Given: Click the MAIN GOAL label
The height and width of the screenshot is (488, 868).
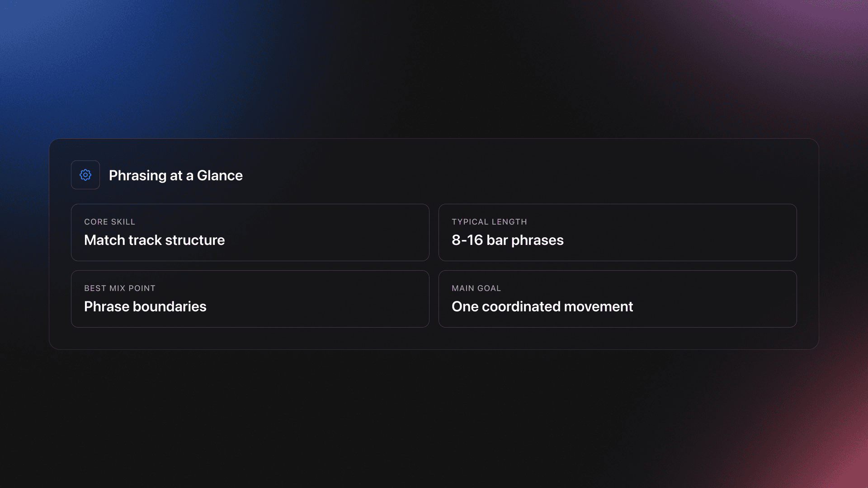Looking at the screenshot, I should pyautogui.click(x=476, y=288).
